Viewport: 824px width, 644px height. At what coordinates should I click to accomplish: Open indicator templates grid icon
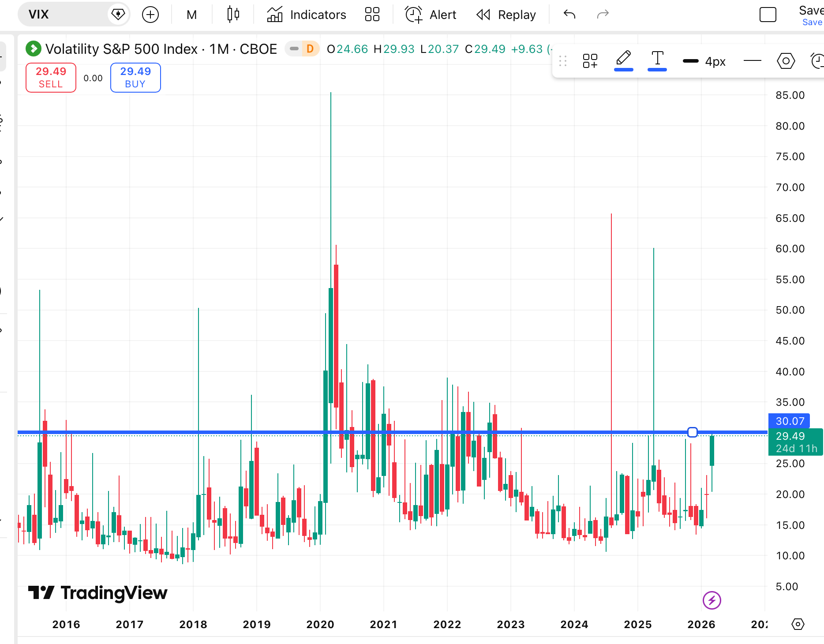point(372,15)
